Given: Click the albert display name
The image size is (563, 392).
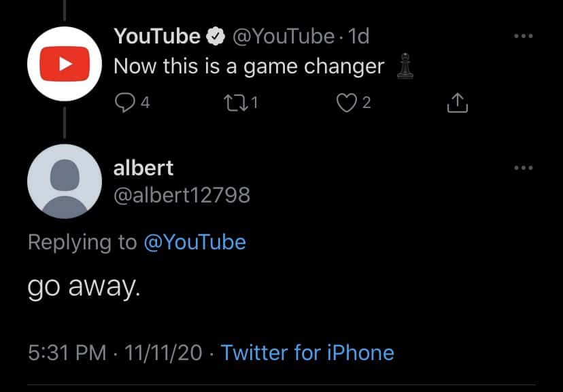Looking at the screenshot, I should click(x=143, y=167).
